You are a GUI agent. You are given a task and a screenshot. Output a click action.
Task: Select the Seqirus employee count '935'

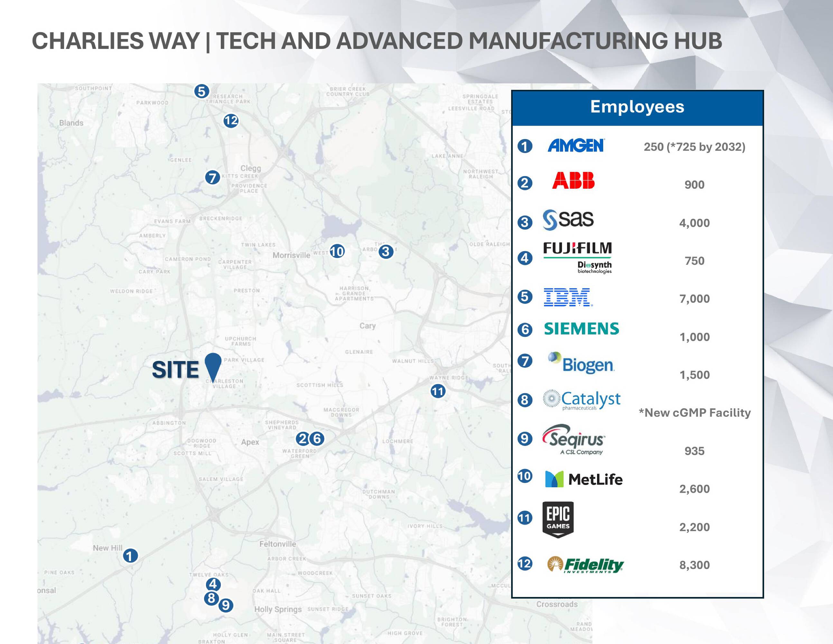[695, 451]
